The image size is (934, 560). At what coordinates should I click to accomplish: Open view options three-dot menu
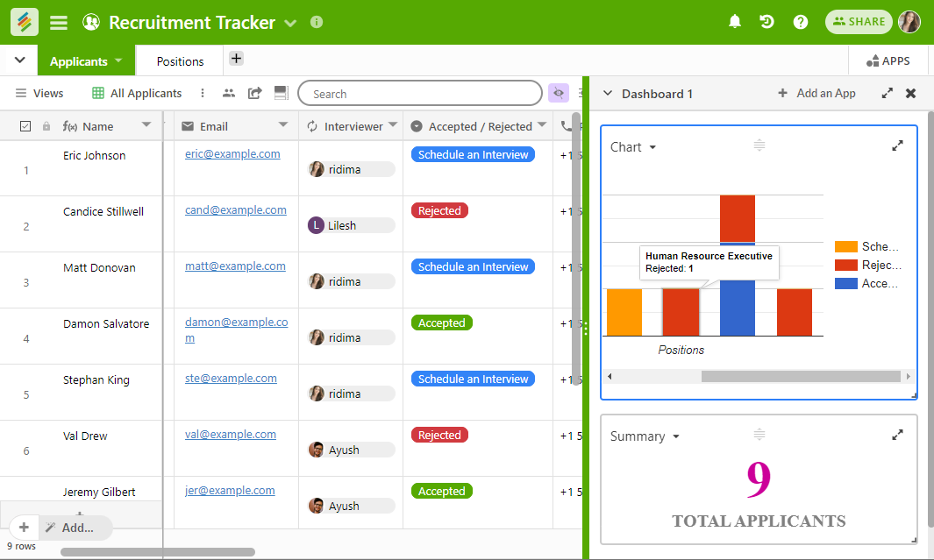tap(203, 93)
